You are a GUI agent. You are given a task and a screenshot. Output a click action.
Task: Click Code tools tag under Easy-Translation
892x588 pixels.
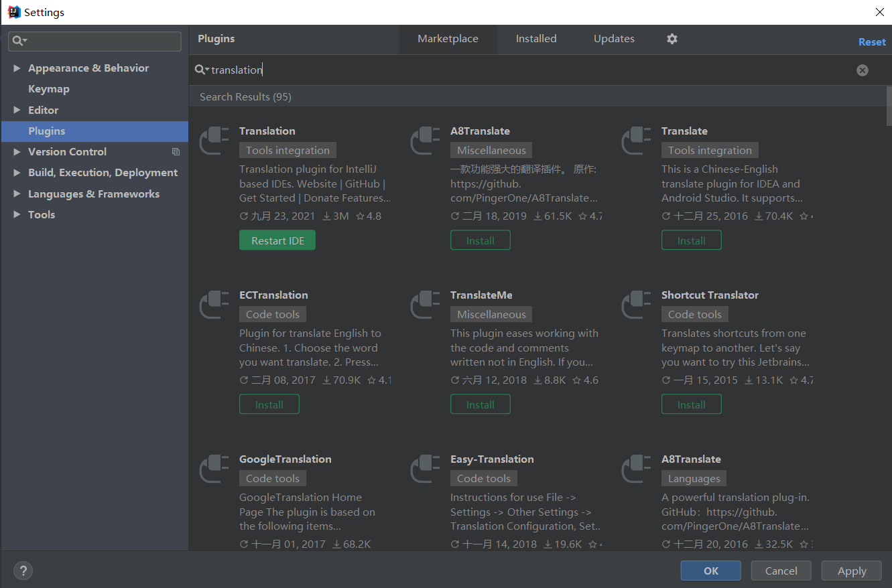(x=484, y=479)
